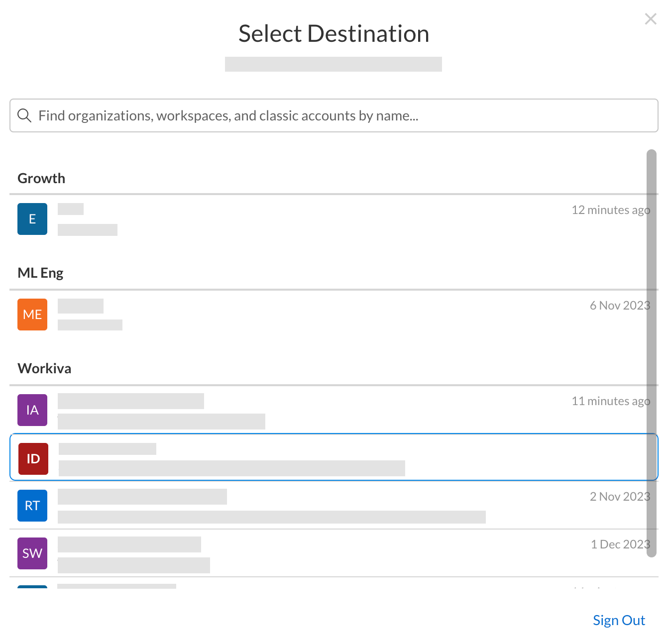Sign out using the Sign Out link
Viewport: 667px width, 644px height.
coord(619,620)
